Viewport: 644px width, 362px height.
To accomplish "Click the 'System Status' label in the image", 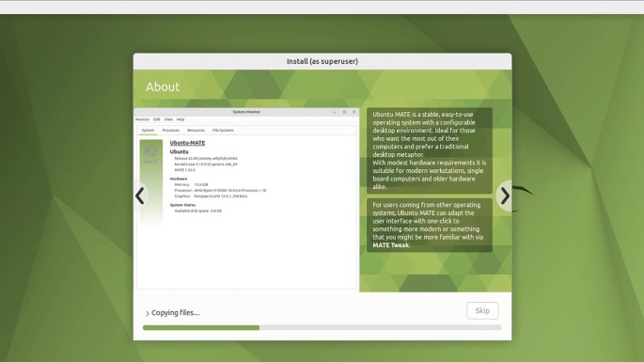I will coord(182,205).
